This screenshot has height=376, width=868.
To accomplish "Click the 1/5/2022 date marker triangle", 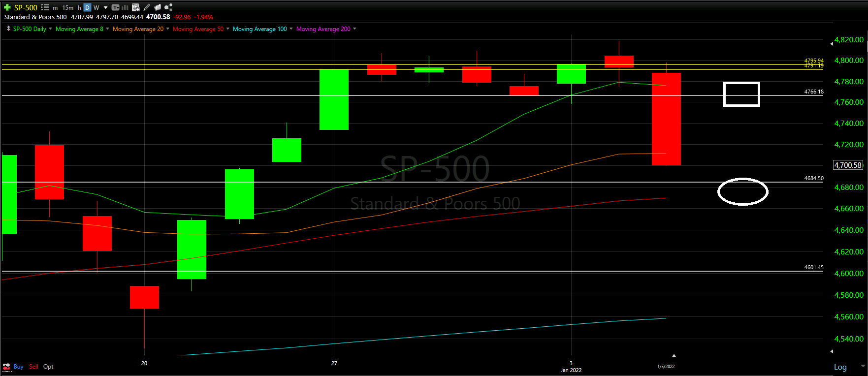I will (674, 355).
